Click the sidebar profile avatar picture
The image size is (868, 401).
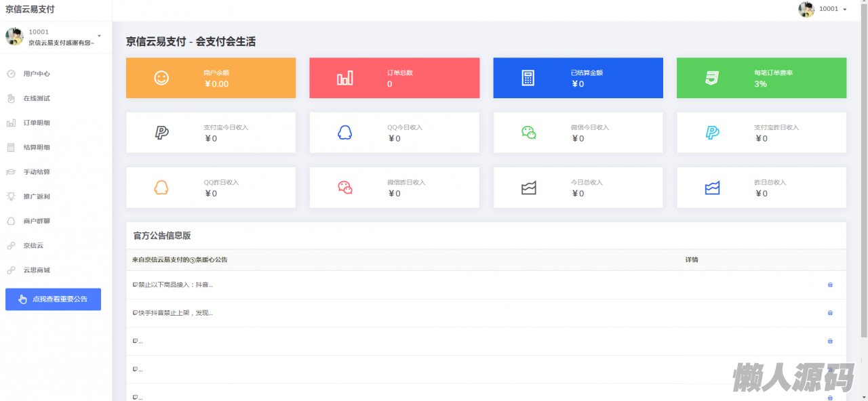click(14, 37)
